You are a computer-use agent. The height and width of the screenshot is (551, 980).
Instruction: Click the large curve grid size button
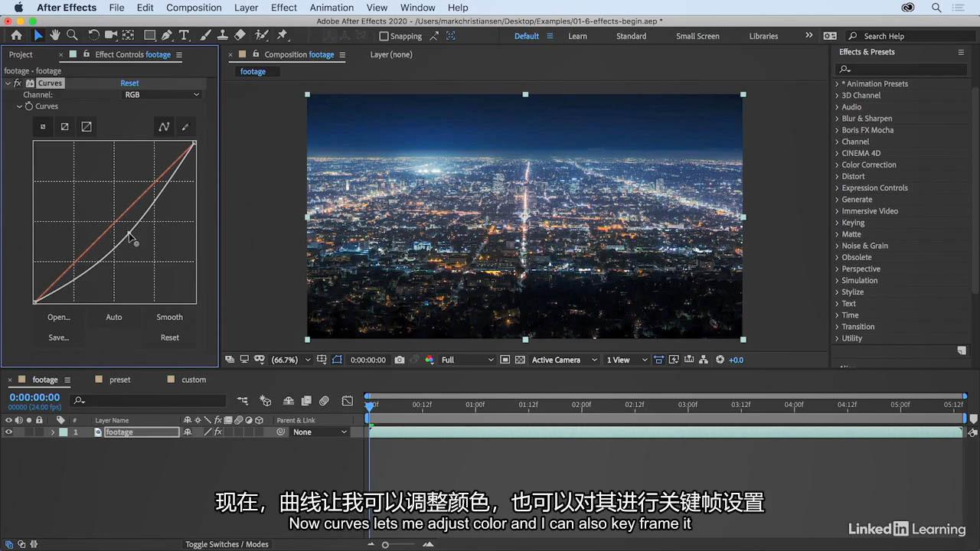click(87, 127)
